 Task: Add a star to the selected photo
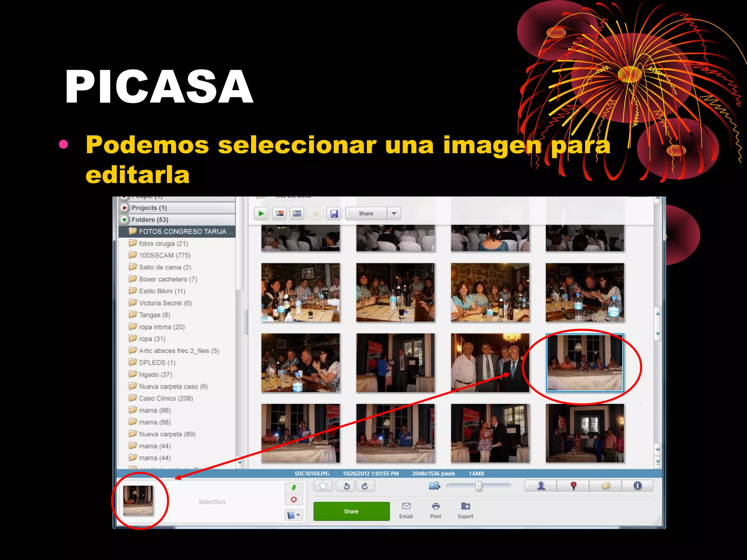(x=323, y=486)
